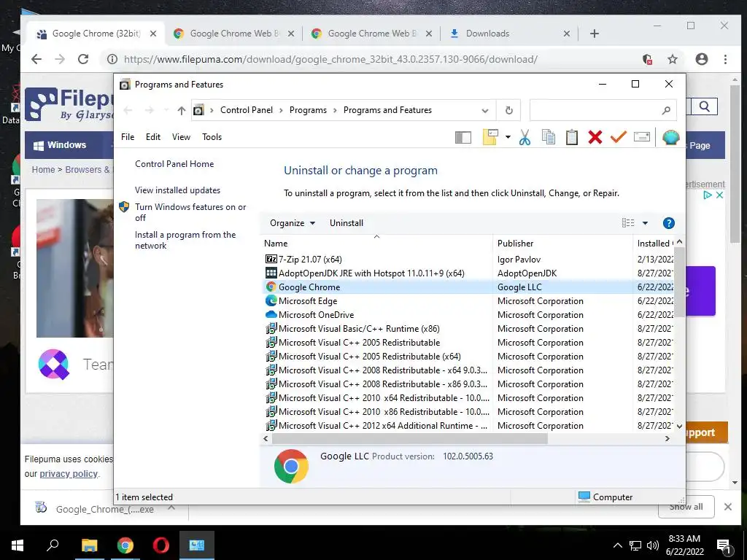Click the Up arrow in Programs and Features
747x560 pixels.
(181, 111)
